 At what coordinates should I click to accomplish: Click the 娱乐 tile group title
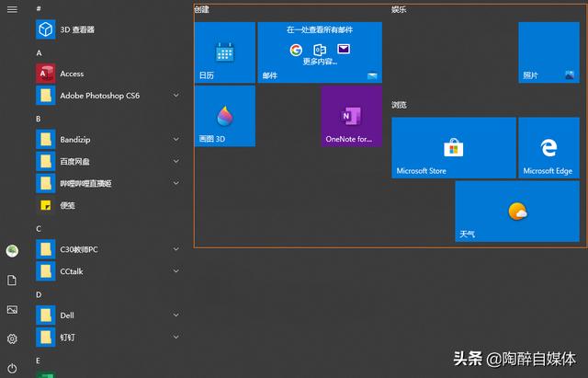click(399, 9)
